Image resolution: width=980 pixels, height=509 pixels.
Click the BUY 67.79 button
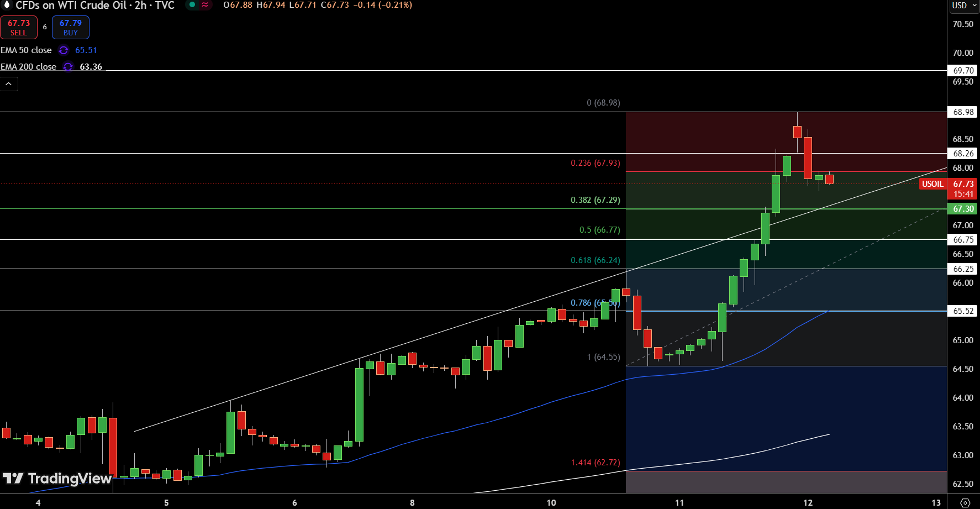pyautogui.click(x=71, y=28)
